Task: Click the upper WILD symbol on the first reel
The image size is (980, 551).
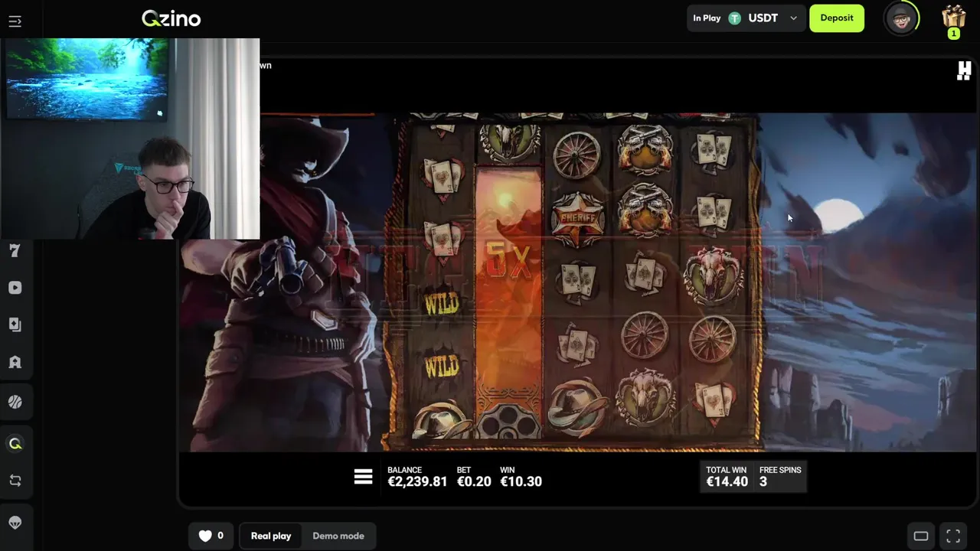Action: 442,304
